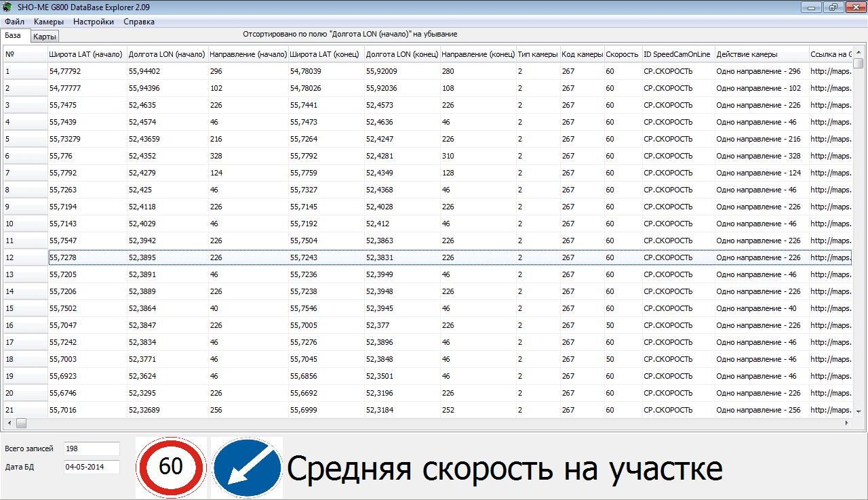
Task: Click the maps link in row 1
Action: tap(830, 71)
